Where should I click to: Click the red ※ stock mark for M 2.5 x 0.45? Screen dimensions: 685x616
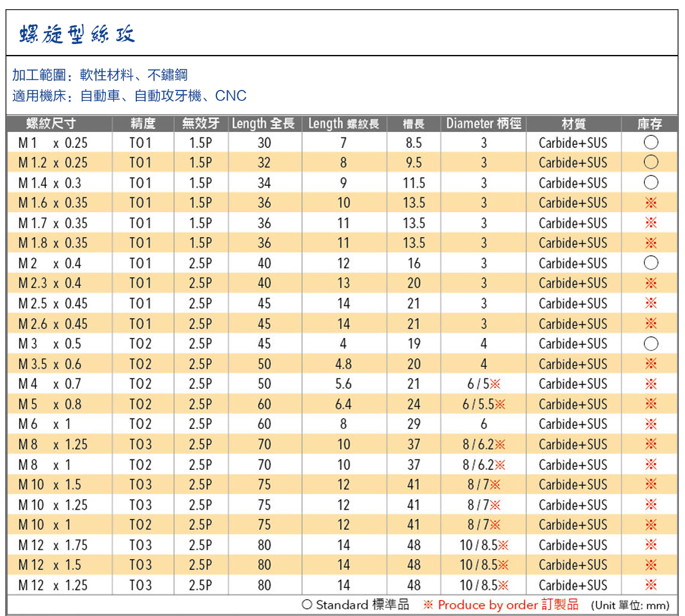pyautogui.click(x=651, y=303)
